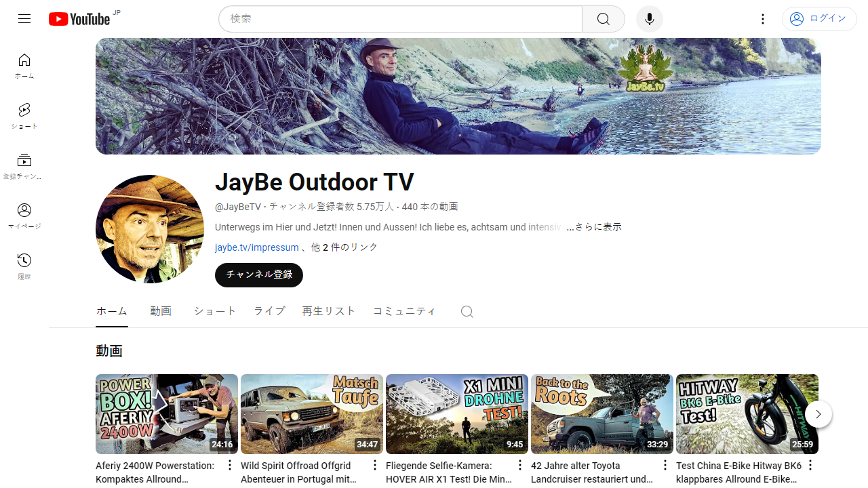Open the hamburger guide menu
The image size is (868, 488).
pyautogui.click(x=24, y=19)
